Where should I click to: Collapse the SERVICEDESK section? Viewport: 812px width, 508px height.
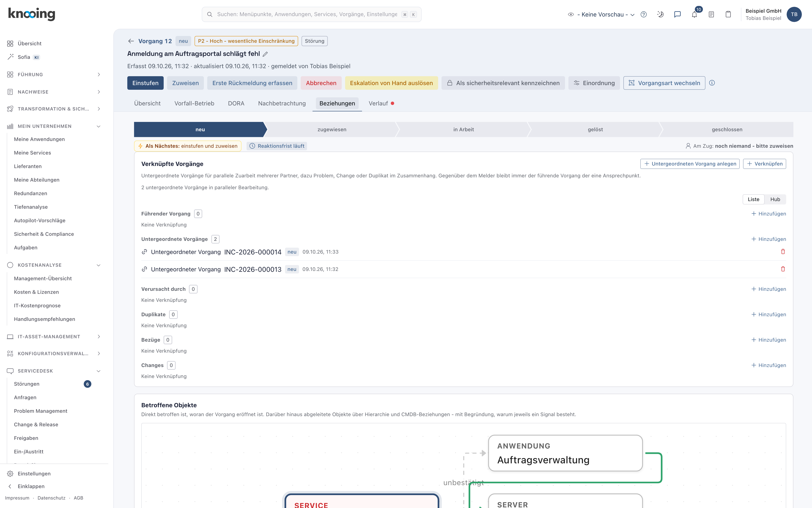click(x=54, y=371)
